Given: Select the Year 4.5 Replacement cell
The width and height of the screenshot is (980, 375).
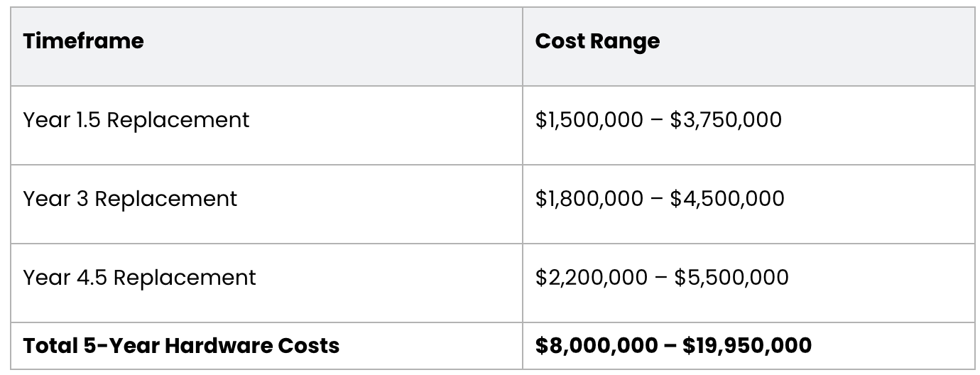Looking at the screenshot, I should (x=139, y=277).
